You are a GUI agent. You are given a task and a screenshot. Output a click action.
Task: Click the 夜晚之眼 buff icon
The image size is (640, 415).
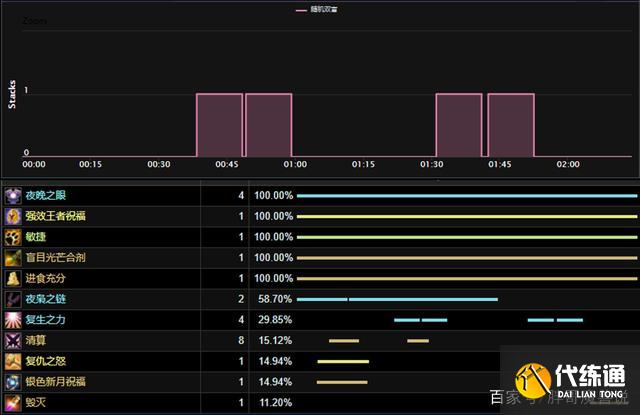13,195
